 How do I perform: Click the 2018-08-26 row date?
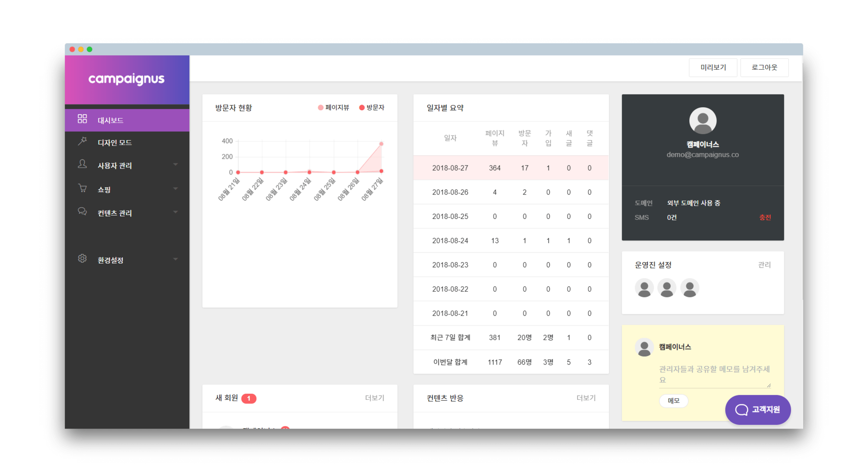(x=450, y=193)
